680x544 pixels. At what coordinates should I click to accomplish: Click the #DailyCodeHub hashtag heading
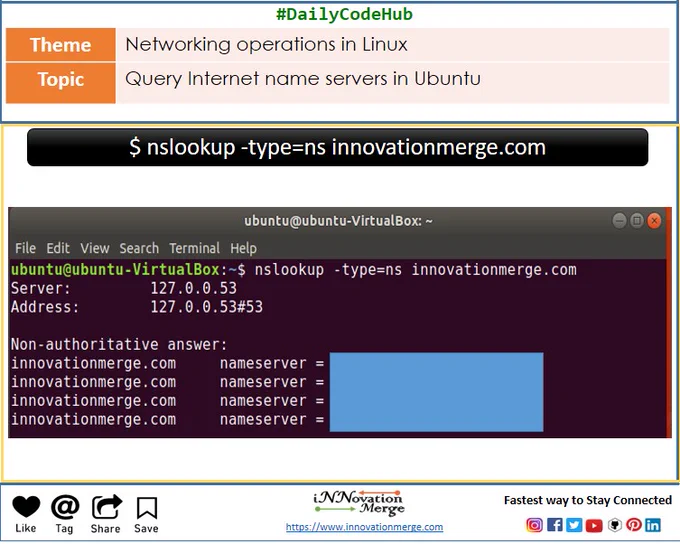tap(344, 14)
